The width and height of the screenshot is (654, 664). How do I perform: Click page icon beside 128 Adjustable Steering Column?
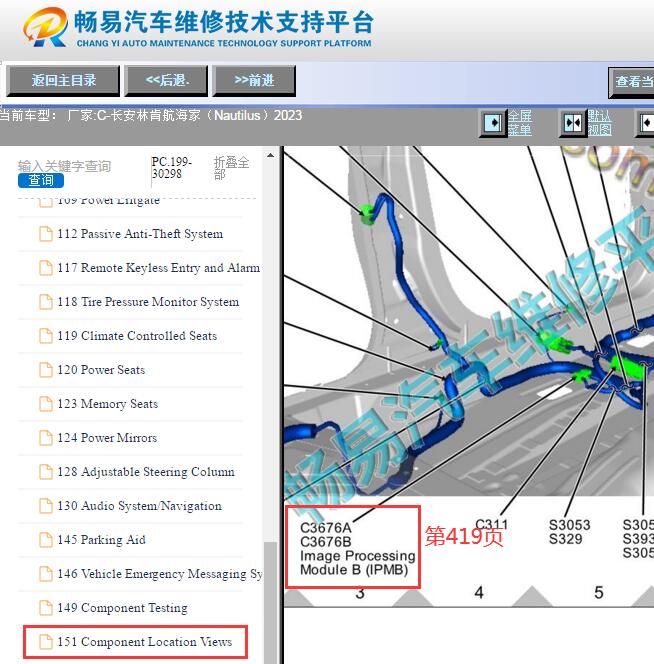point(46,472)
